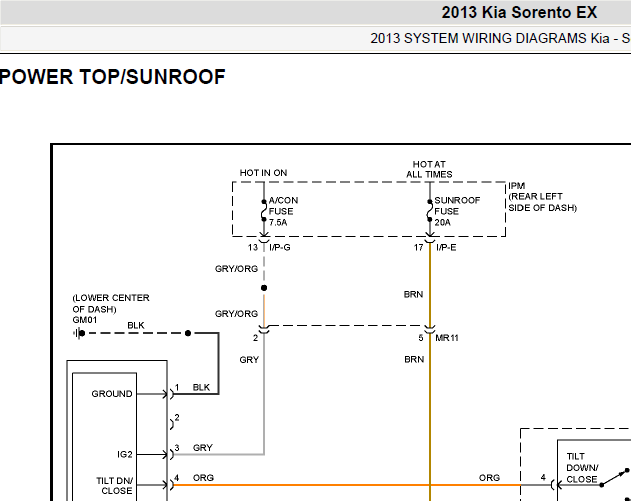The width and height of the screenshot is (631, 501).
Task: Click the 'ORG' label at module pin 4
Action: (x=203, y=478)
